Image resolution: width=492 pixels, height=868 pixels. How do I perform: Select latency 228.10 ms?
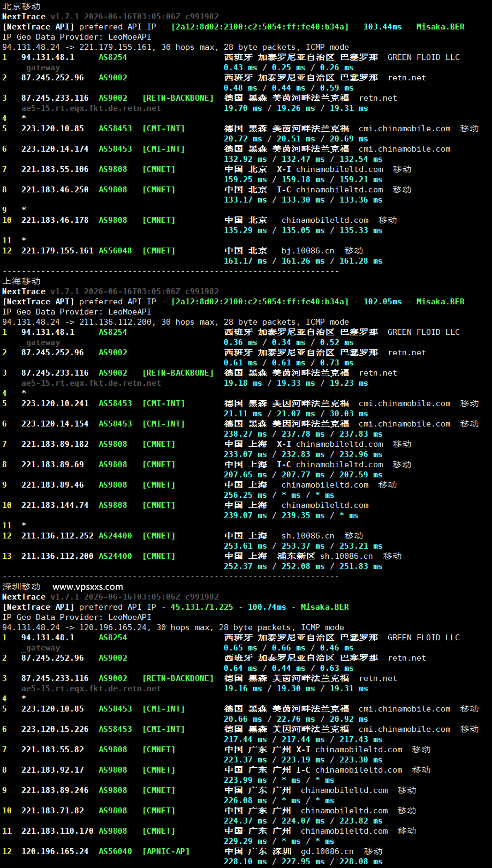(x=245, y=862)
